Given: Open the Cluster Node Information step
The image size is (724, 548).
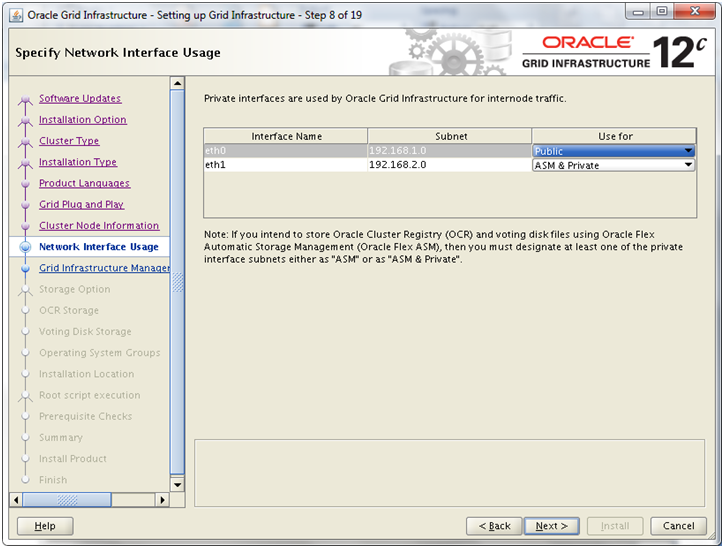Looking at the screenshot, I should (x=99, y=226).
